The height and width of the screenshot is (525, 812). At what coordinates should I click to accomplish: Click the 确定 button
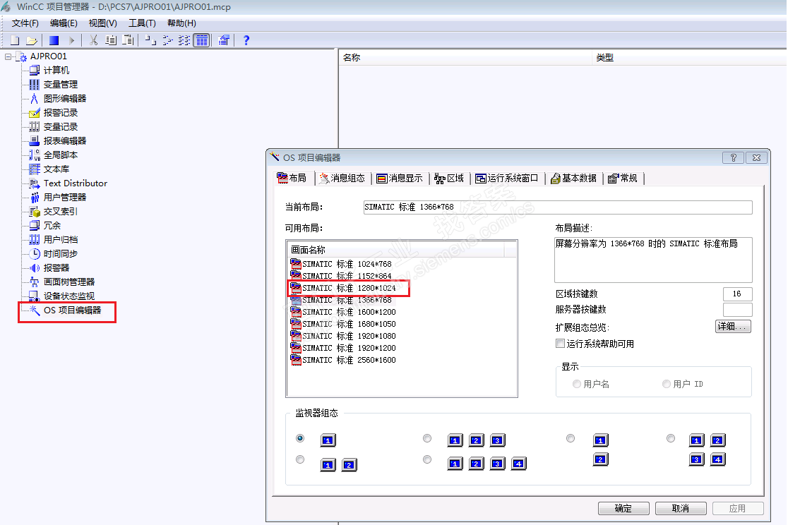(623, 509)
